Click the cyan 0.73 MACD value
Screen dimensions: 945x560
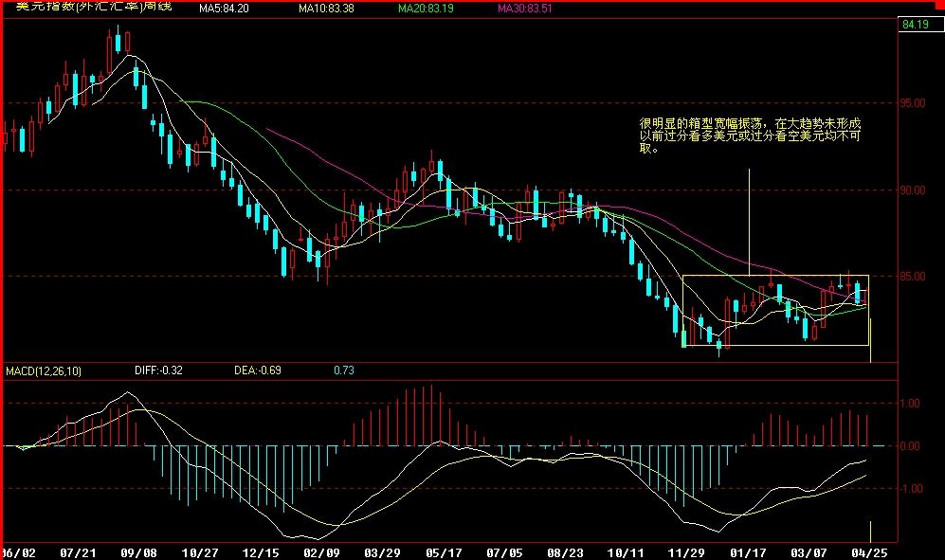(344, 370)
